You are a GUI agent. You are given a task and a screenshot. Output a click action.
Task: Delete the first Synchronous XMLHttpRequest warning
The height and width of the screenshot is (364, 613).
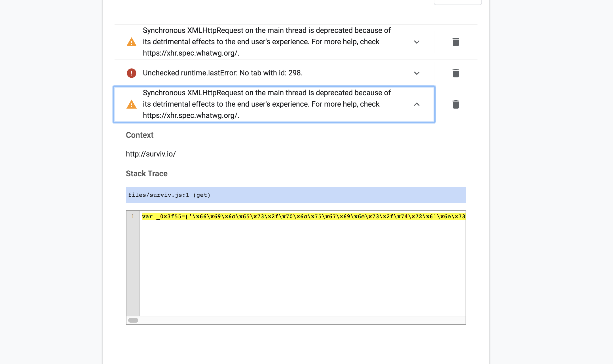456,42
